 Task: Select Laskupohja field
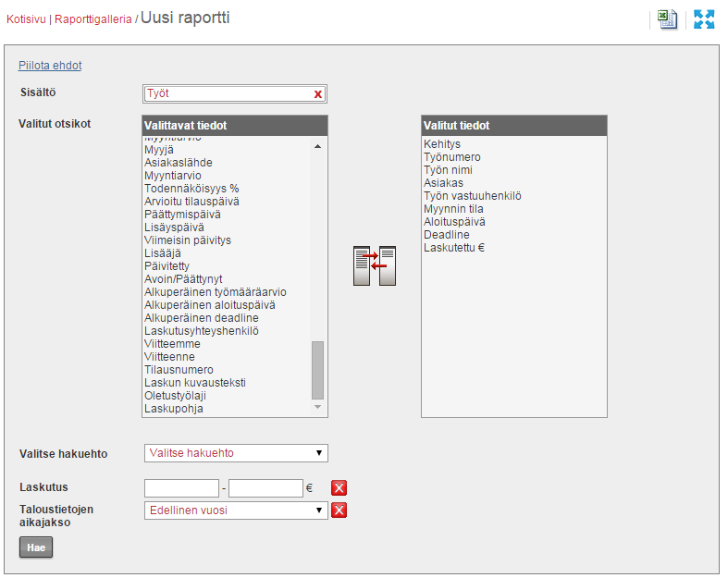(174, 409)
